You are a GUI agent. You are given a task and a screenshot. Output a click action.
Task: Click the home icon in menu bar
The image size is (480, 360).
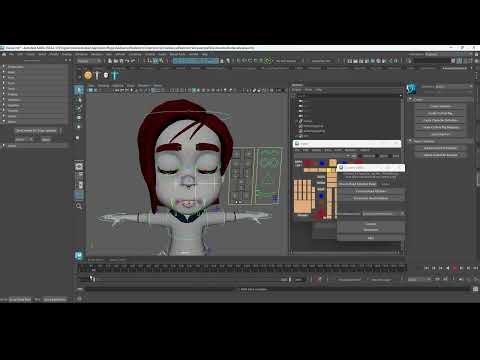coord(4,54)
